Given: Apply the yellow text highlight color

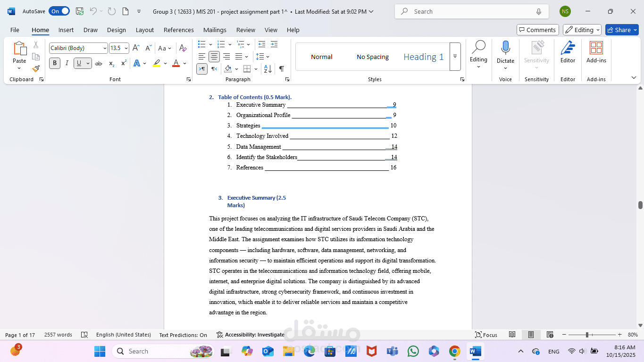Looking at the screenshot, I should [x=157, y=63].
